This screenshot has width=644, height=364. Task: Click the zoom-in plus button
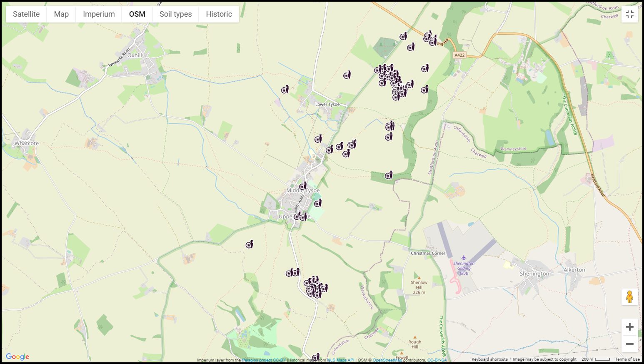click(630, 326)
